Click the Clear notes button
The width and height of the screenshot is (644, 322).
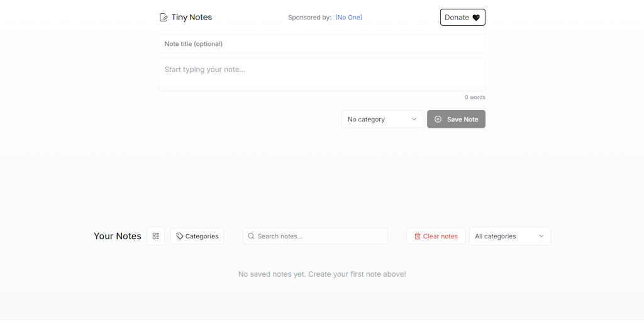point(436,236)
